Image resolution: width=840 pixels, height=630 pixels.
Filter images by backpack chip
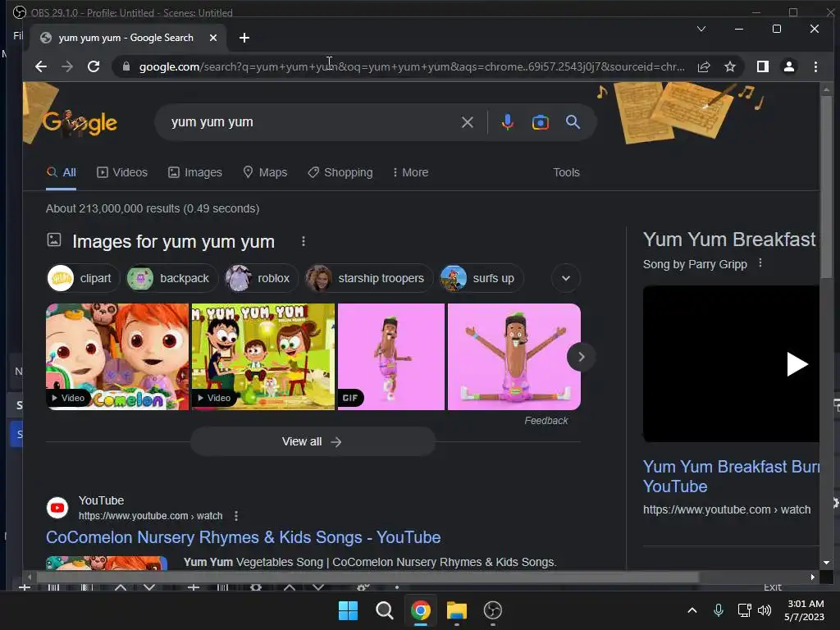pyautogui.click(x=171, y=278)
